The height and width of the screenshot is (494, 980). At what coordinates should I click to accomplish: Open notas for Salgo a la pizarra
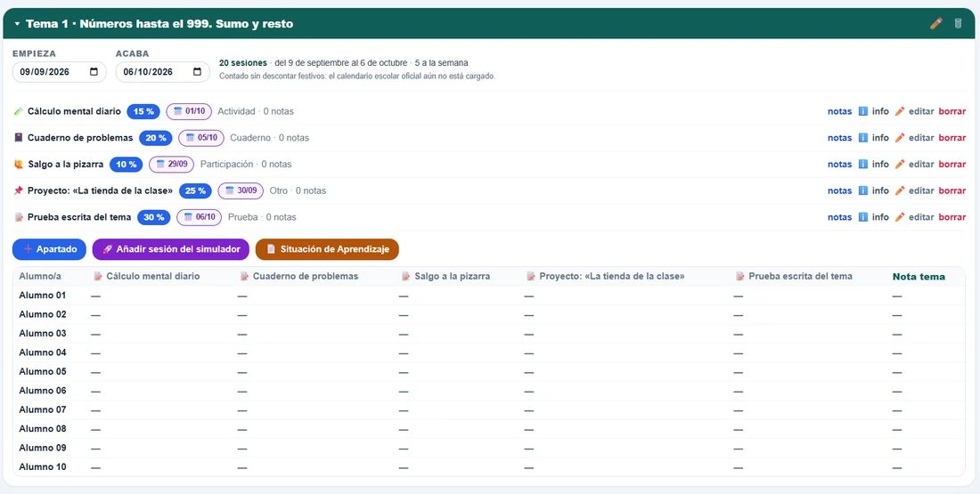pos(839,165)
